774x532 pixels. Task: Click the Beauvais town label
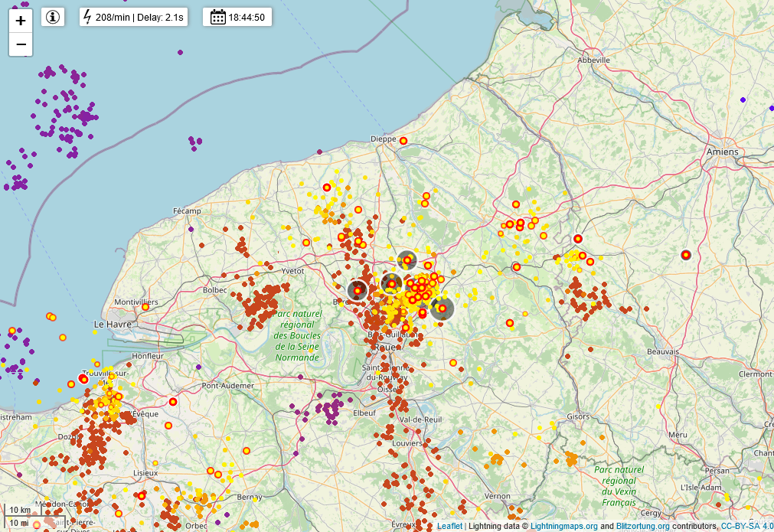pyautogui.click(x=662, y=352)
